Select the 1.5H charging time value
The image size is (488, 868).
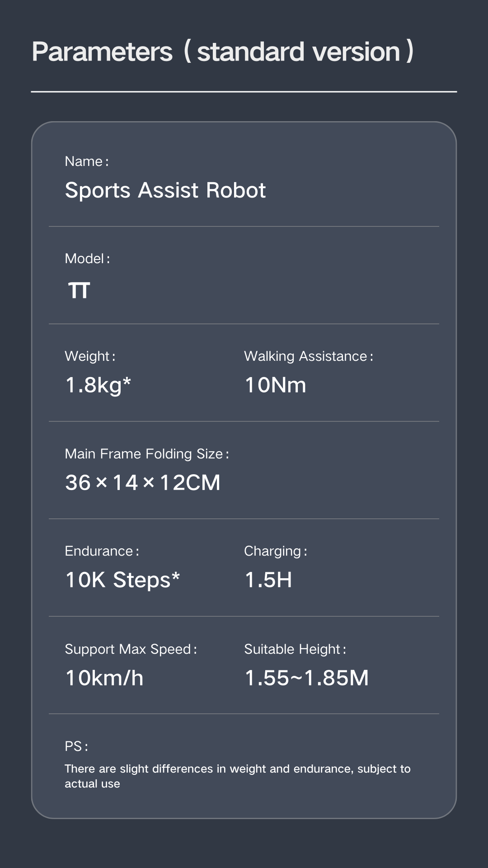point(268,580)
